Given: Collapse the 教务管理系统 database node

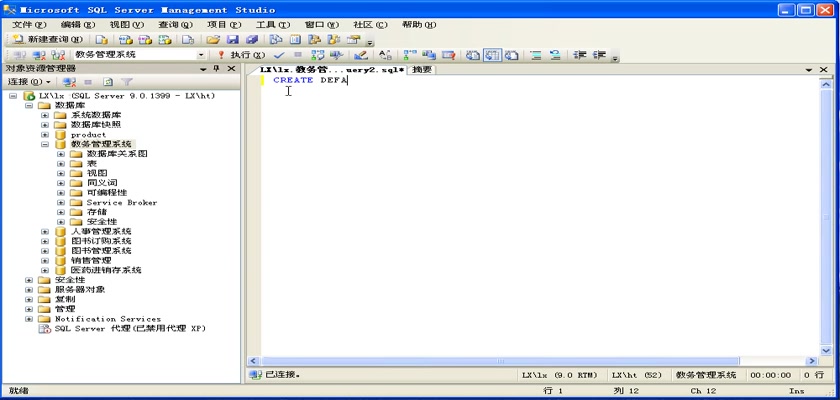Looking at the screenshot, I should pyautogui.click(x=44, y=145).
